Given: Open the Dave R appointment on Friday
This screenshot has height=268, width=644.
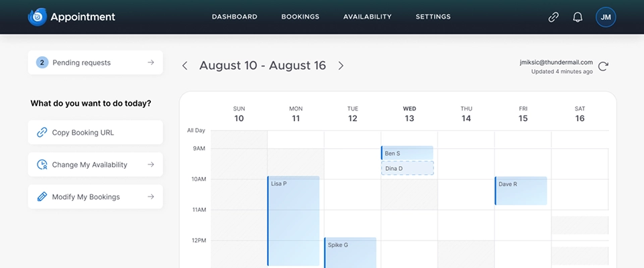Looking at the screenshot, I should (x=521, y=191).
